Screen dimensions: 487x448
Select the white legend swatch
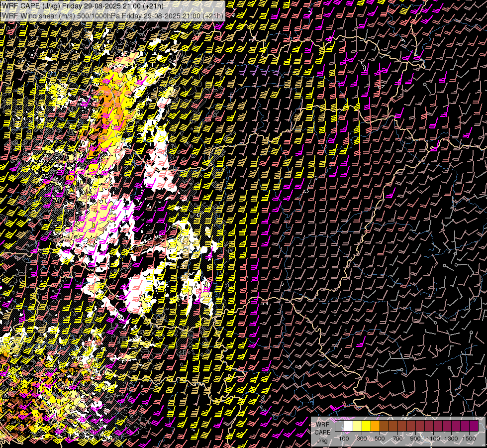click(349, 426)
